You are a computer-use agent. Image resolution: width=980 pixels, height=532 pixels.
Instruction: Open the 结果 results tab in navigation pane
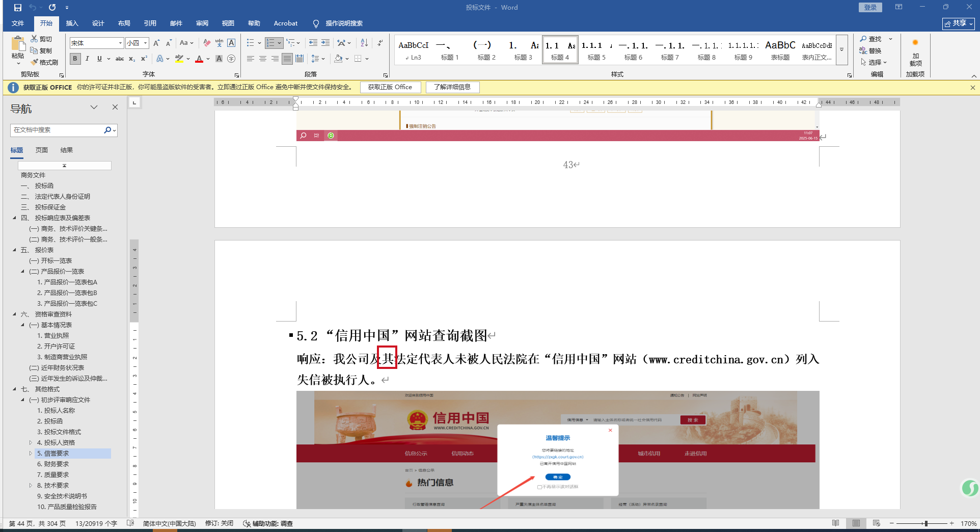(x=67, y=150)
